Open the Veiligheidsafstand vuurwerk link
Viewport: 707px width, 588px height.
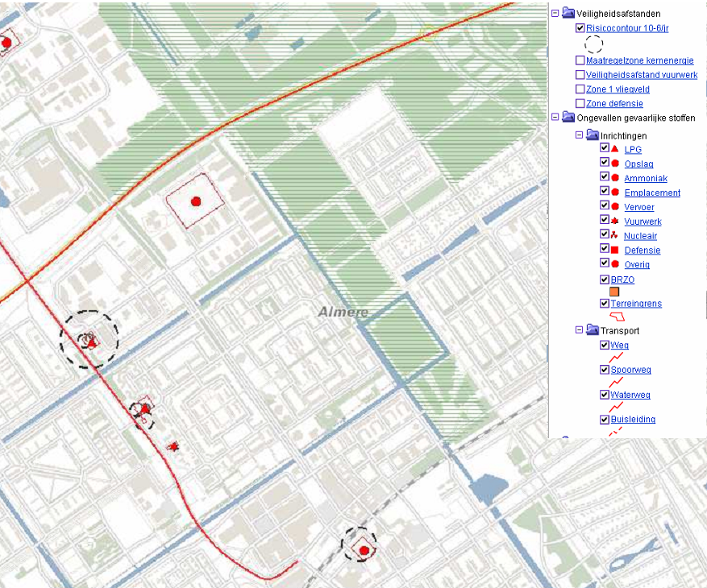(x=642, y=75)
